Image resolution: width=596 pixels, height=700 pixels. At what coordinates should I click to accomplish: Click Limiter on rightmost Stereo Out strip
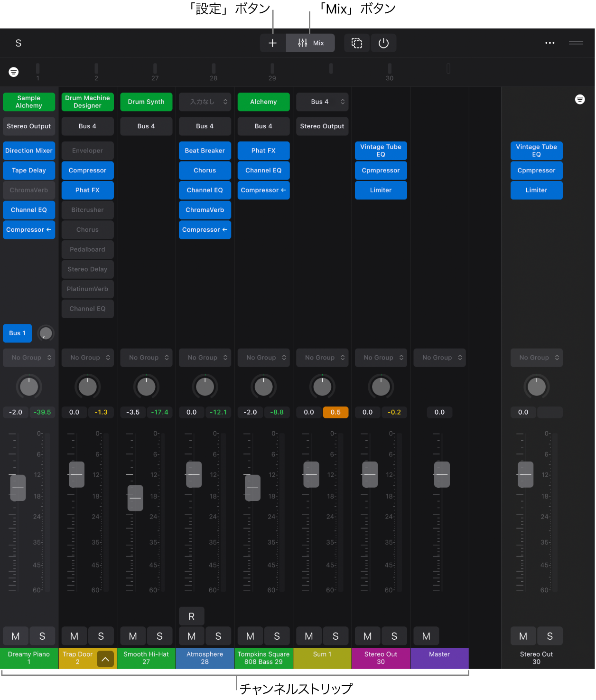tap(537, 190)
